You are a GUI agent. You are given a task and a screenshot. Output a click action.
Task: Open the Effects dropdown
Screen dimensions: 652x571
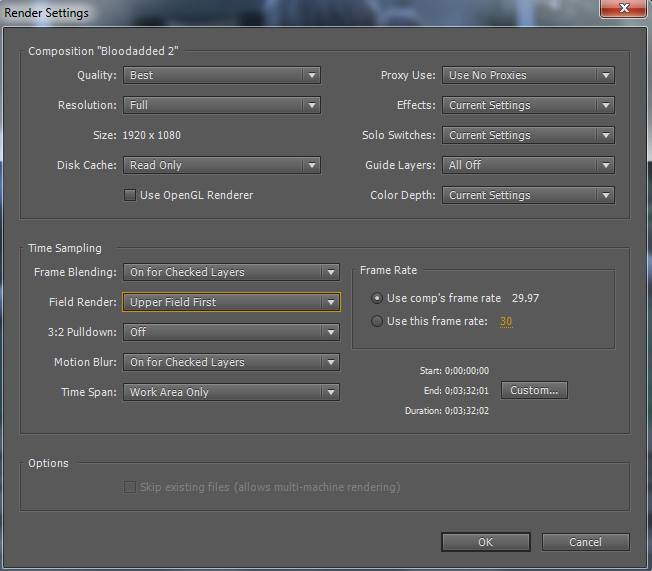pyautogui.click(x=528, y=105)
